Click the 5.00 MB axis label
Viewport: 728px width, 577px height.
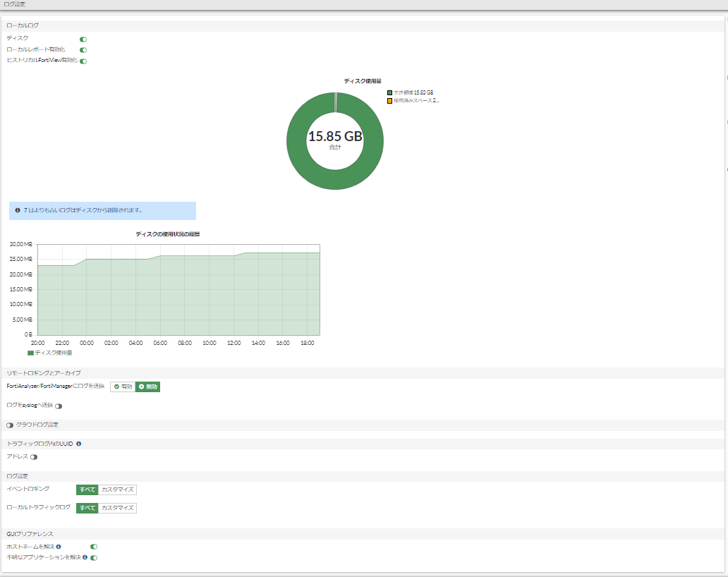tap(22, 320)
